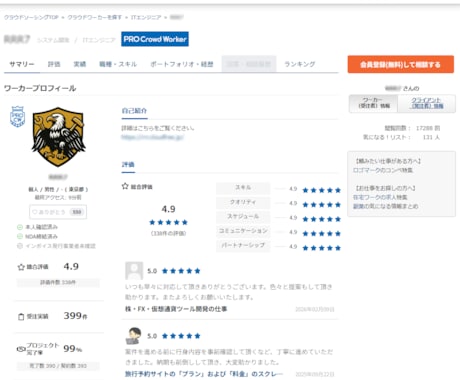This screenshot has width=460, height=380.
Task: Open the ポートフォリオ・経歴 tab
Action: [181, 64]
